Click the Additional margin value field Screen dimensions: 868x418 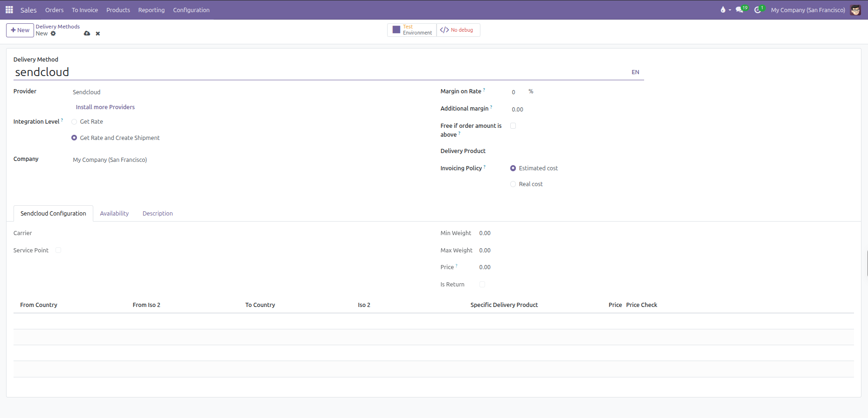(x=576, y=110)
